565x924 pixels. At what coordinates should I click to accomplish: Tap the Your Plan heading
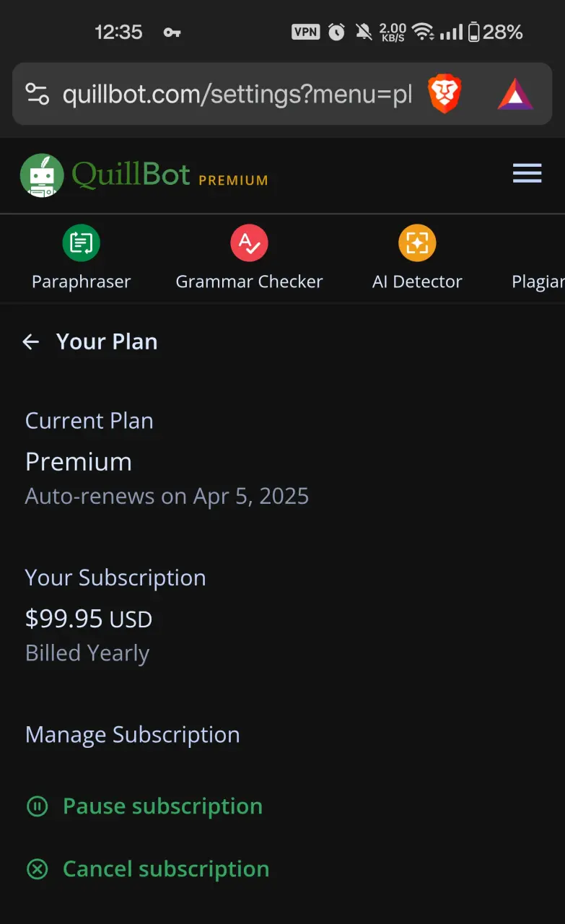coord(107,342)
